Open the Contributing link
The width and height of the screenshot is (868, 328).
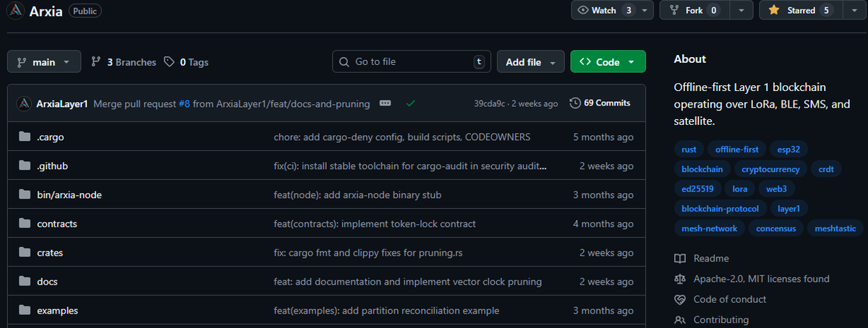[x=721, y=319]
